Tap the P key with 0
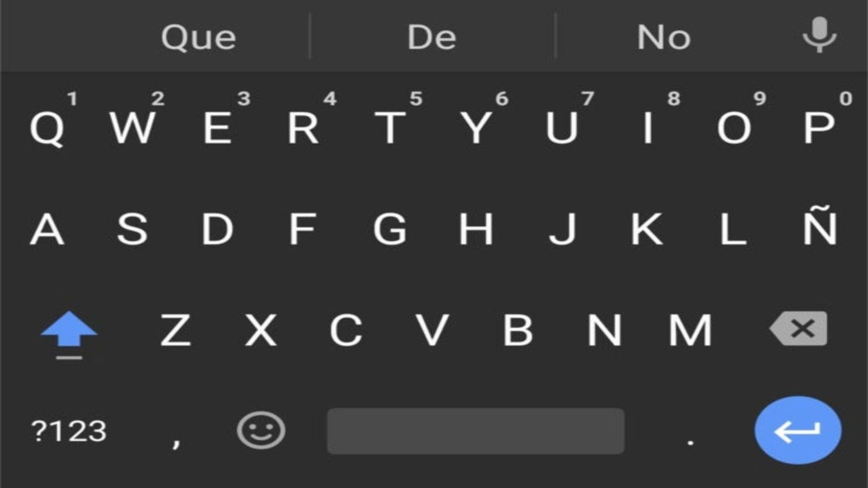The width and height of the screenshot is (868, 488). coord(819,127)
